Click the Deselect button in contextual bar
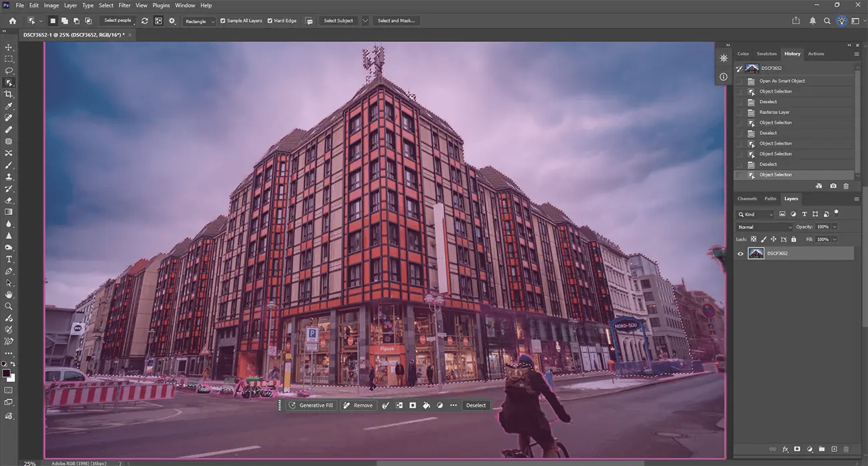Viewport: 868px width, 466px height. pyautogui.click(x=476, y=405)
